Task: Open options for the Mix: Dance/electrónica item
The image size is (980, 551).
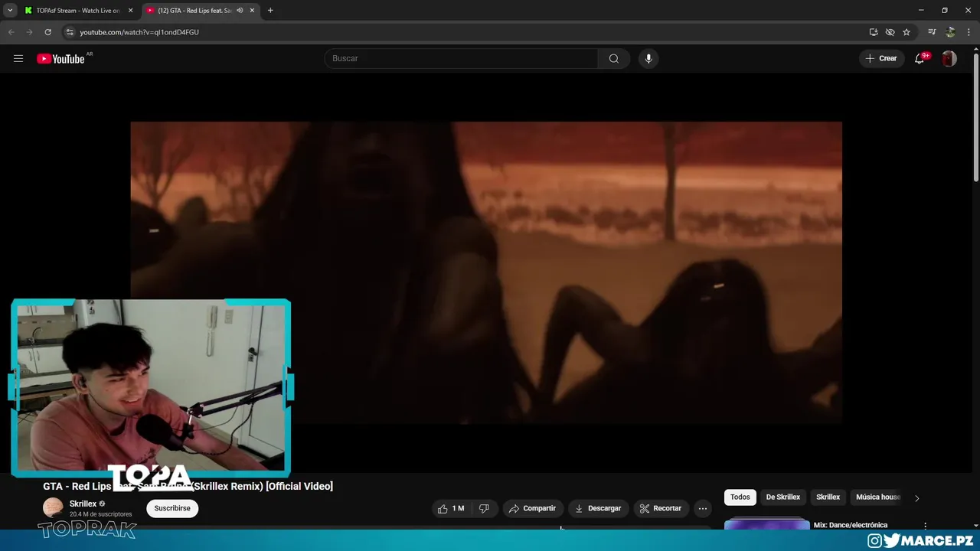Action: pyautogui.click(x=925, y=526)
